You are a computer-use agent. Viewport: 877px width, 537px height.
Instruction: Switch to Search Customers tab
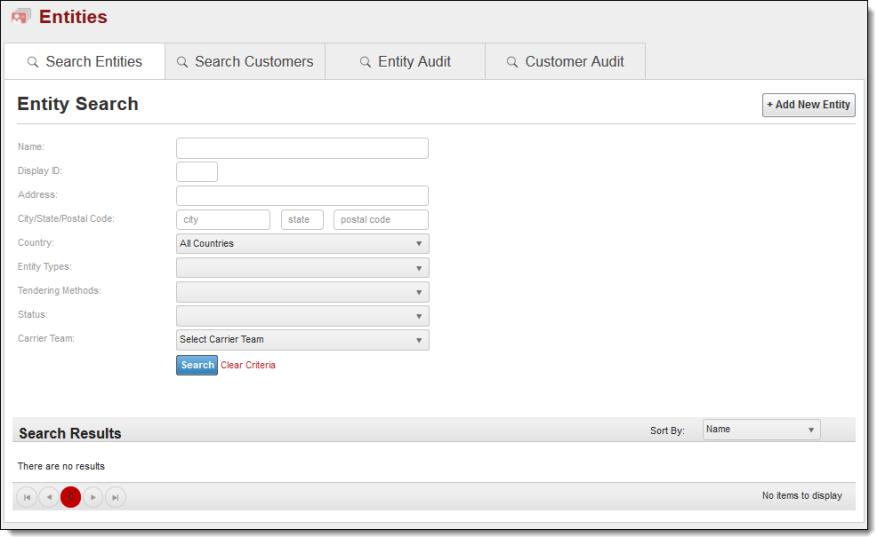[245, 62]
